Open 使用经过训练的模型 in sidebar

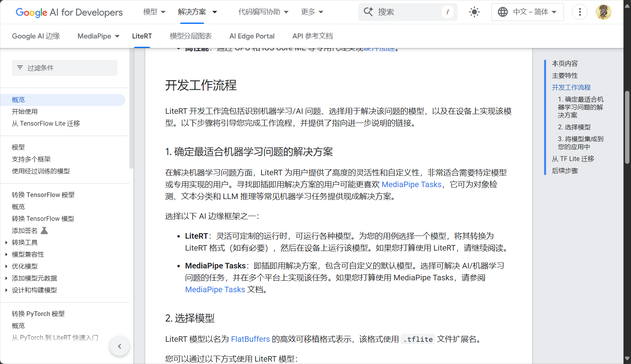click(x=41, y=171)
